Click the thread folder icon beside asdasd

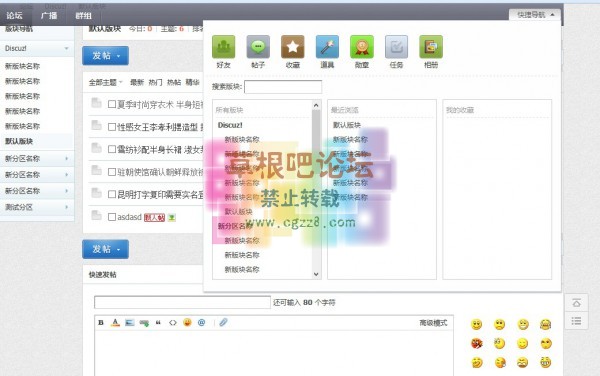tap(96, 216)
